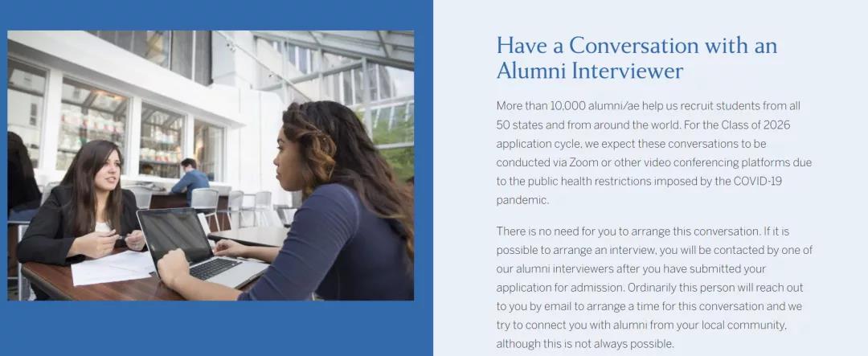Click the blue panel below the photo

216,329
